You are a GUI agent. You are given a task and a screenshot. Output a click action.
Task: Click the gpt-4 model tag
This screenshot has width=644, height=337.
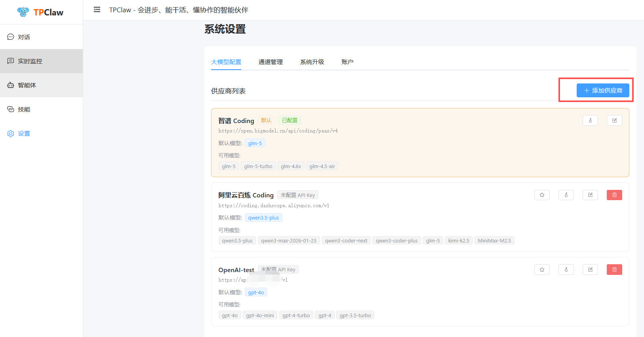tap(325, 315)
